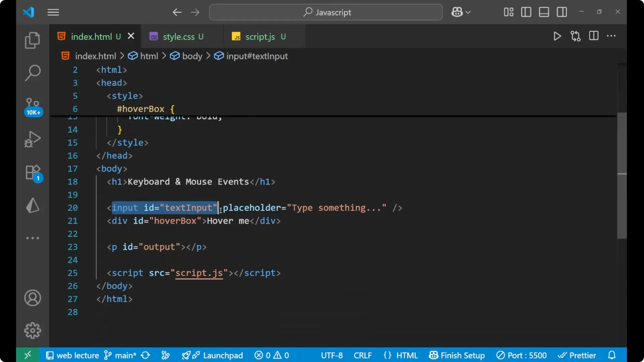Toggle the primary sidebar visibility
The height and width of the screenshot is (362, 644).
coord(526,12)
